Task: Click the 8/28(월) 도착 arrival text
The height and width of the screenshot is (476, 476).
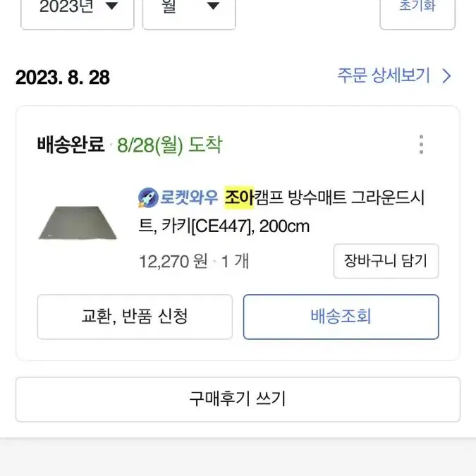Action: (x=170, y=145)
